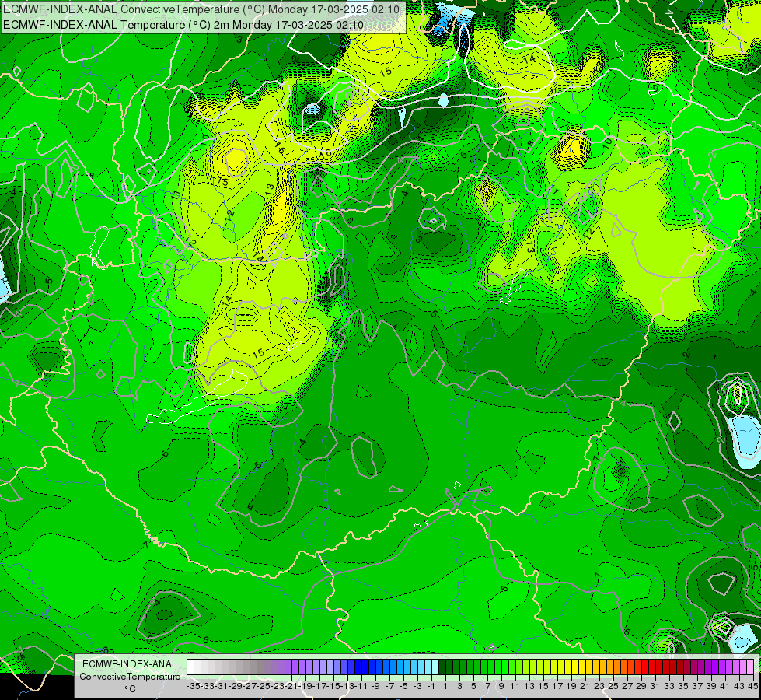Pick the orange swatch above legend value 25
This screenshot has height=700, width=761.
[610, 667]
